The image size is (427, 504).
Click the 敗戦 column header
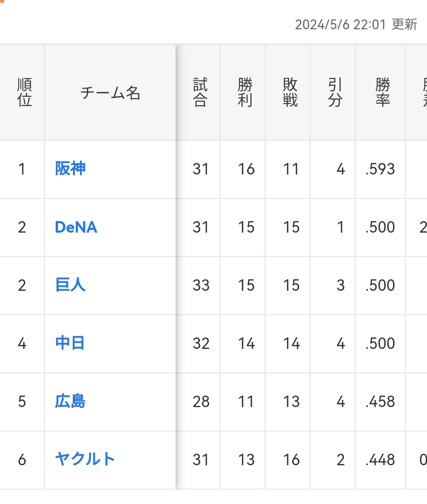pos(290,93)
